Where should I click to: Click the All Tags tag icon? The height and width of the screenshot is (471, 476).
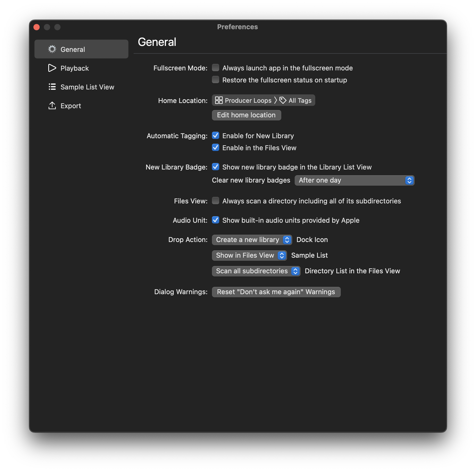point(283,100)
